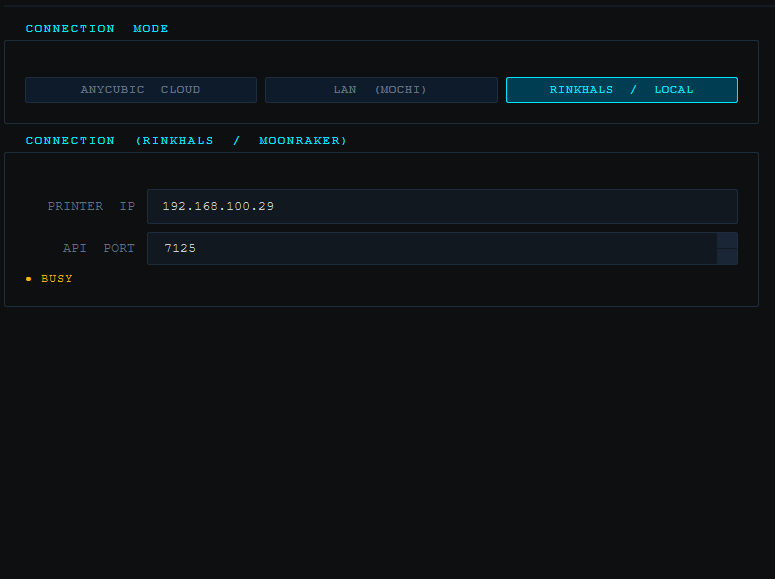Click the (Mochi) text on LAN button
This screenshot has width=775, height=579.
400,90
